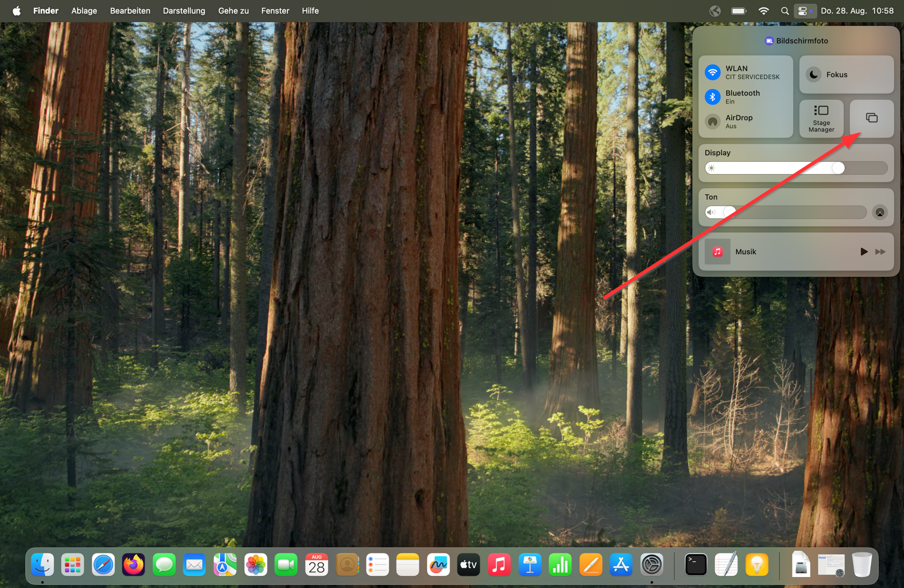Click the Bildschirmsynchronisierung tile in Control Center
904x588 pixels.
[871, 119]
